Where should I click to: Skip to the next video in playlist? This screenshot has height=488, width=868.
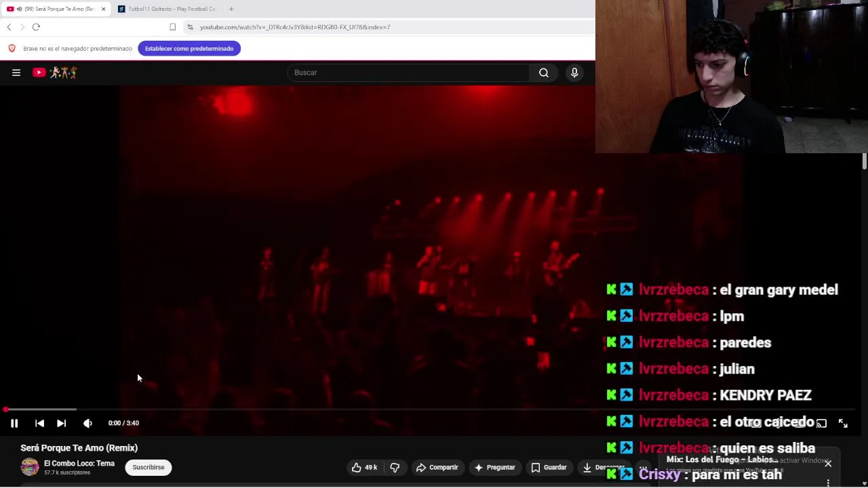[x=61, y=423]
